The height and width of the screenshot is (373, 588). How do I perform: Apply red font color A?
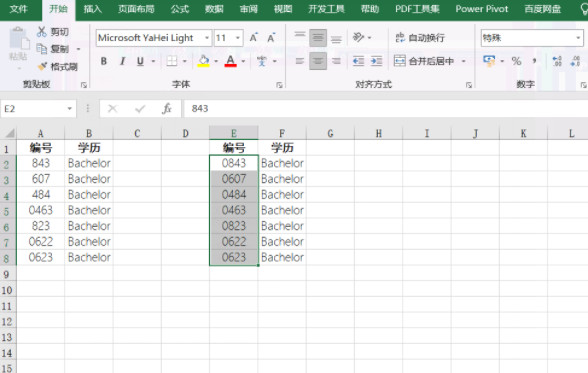(x=230, y=61)
